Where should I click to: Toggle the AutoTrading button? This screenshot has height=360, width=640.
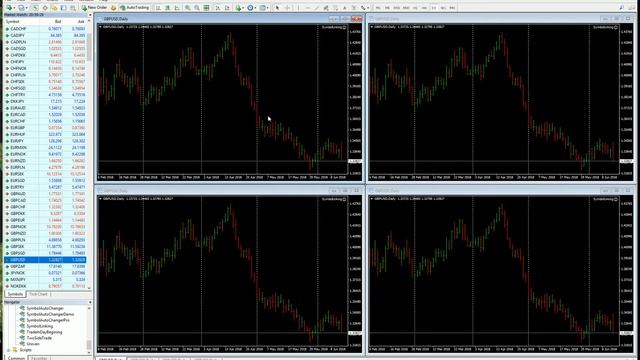(x=134, y=8)
